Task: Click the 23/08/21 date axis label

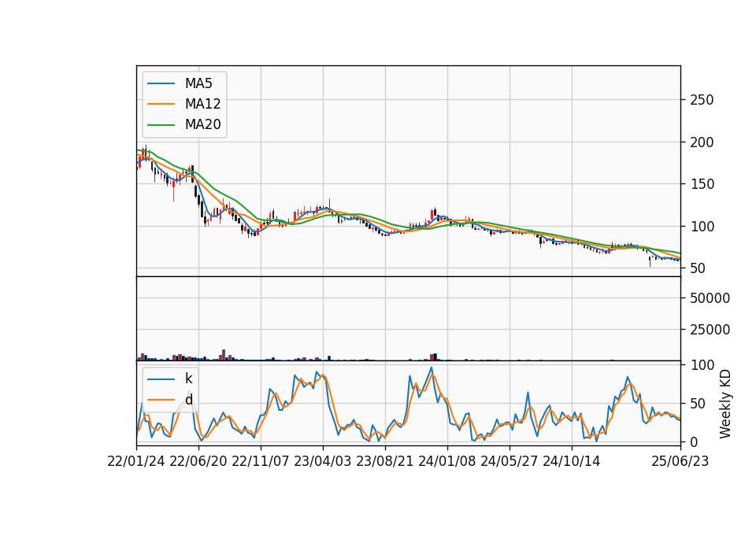Action: [385, 461]
